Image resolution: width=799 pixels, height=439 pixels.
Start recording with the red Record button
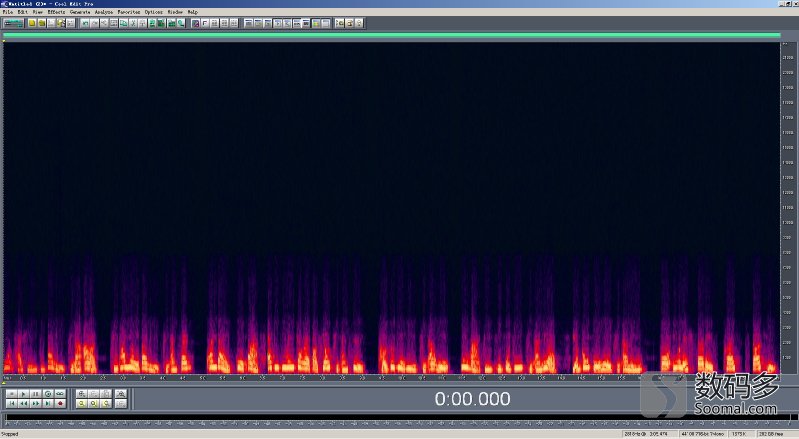60,403
